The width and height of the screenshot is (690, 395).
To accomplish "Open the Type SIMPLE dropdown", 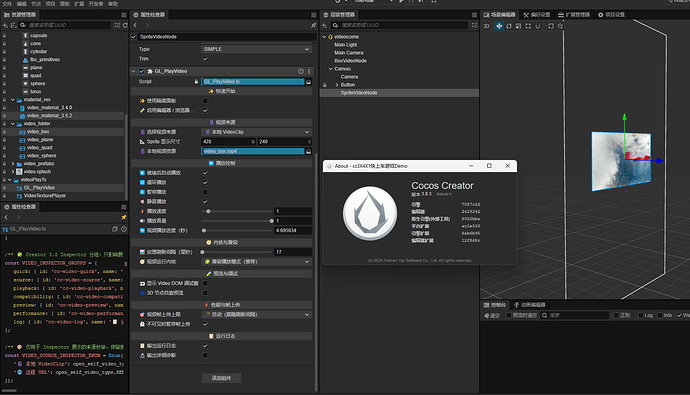I will [257, 49].
